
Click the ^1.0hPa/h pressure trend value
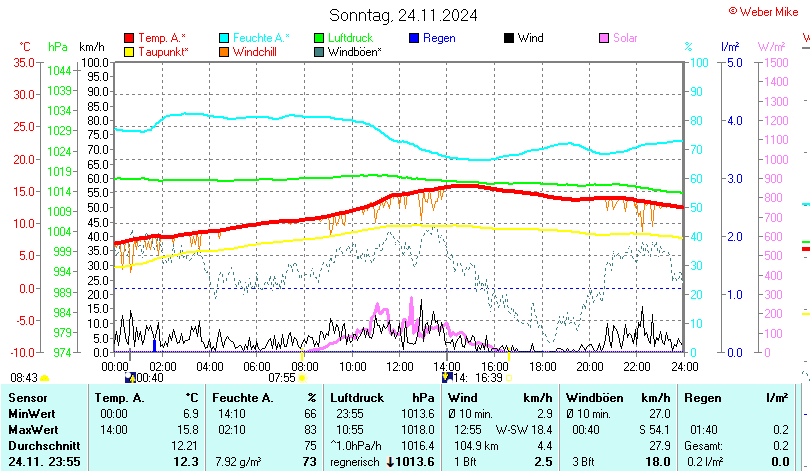[356, 446]
